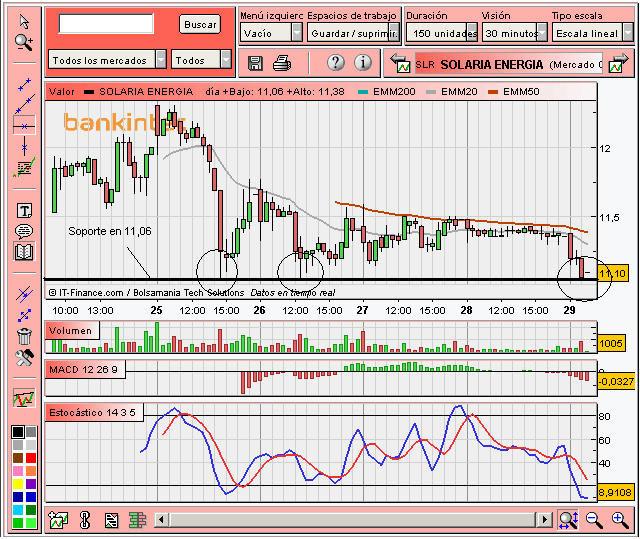Click the zoom fit magnifier with blue arrows
The height and width of the screenshot is (539, 640).
(568, 520)
